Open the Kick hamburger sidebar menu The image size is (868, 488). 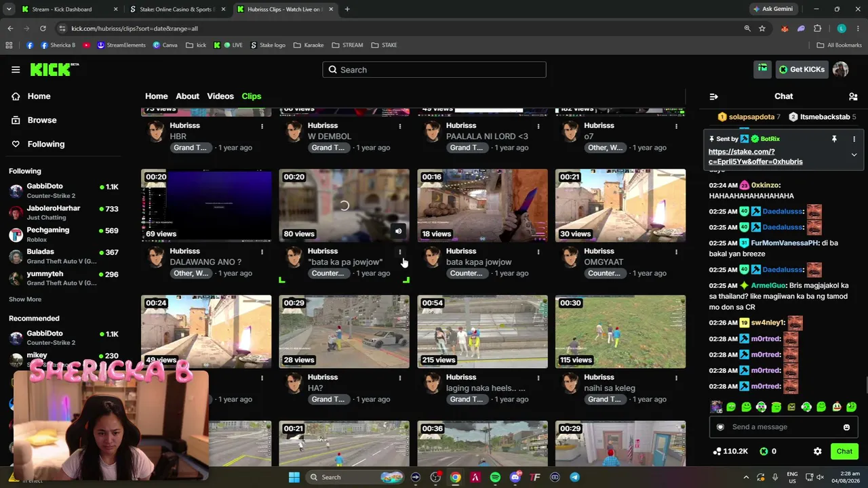[x=16, y=69]
